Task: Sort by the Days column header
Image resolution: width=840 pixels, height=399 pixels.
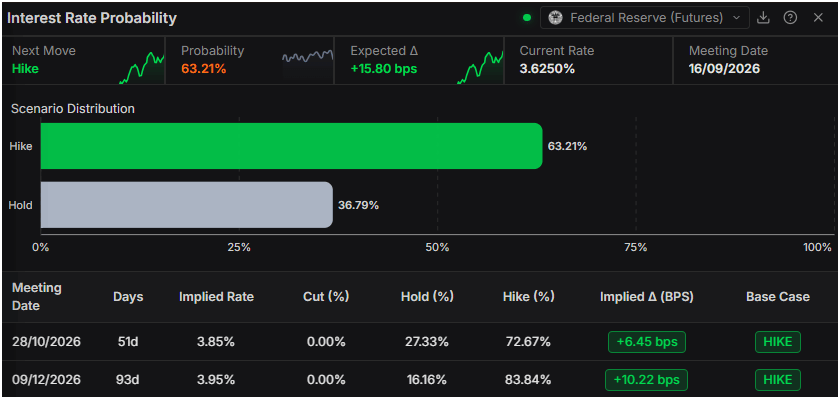Action: point(128,297)
